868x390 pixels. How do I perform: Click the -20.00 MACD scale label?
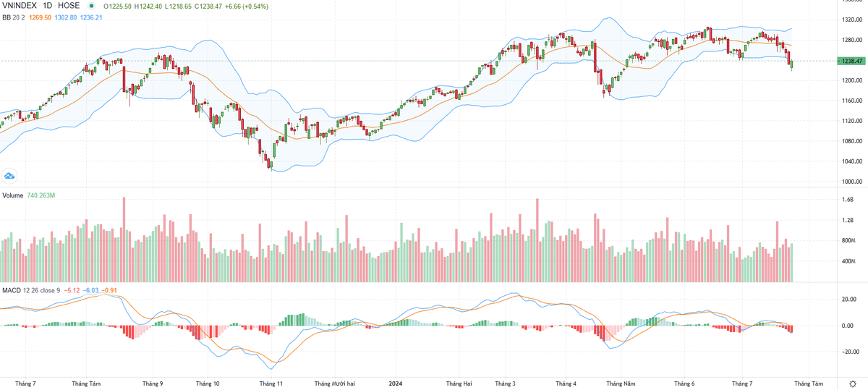click(x=847, y=352)
